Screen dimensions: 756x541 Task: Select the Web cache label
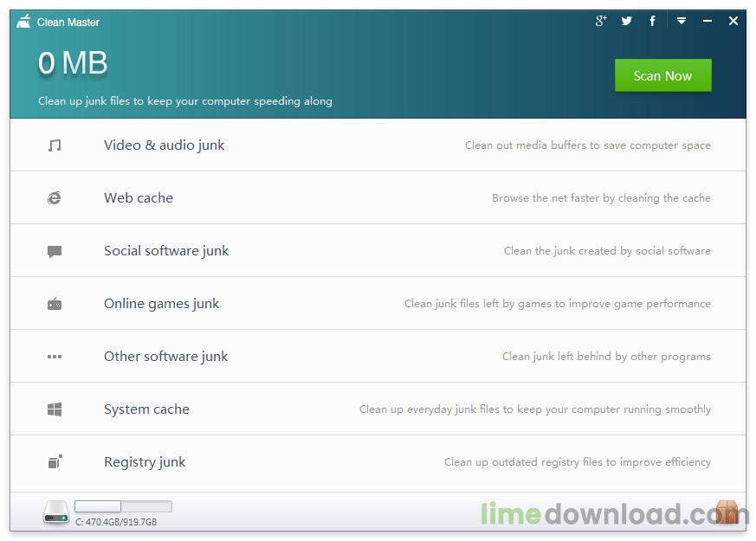(139, 198)
